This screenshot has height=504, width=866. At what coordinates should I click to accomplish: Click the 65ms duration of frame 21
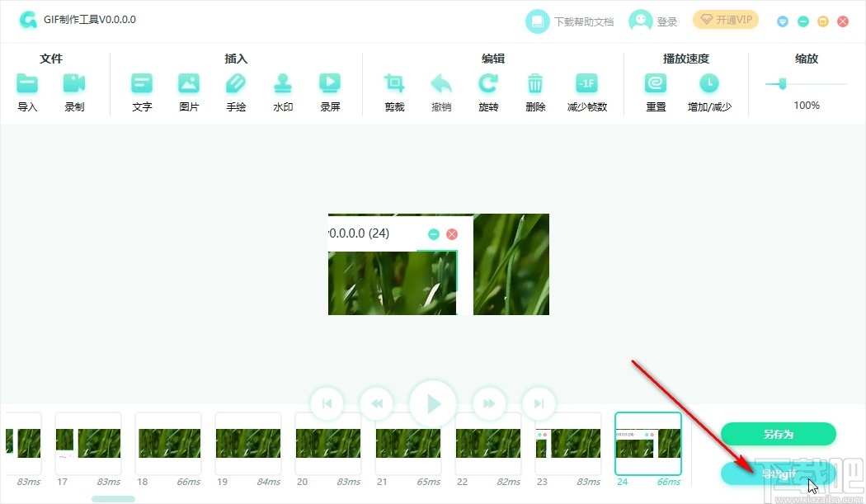tap(429, 482)
